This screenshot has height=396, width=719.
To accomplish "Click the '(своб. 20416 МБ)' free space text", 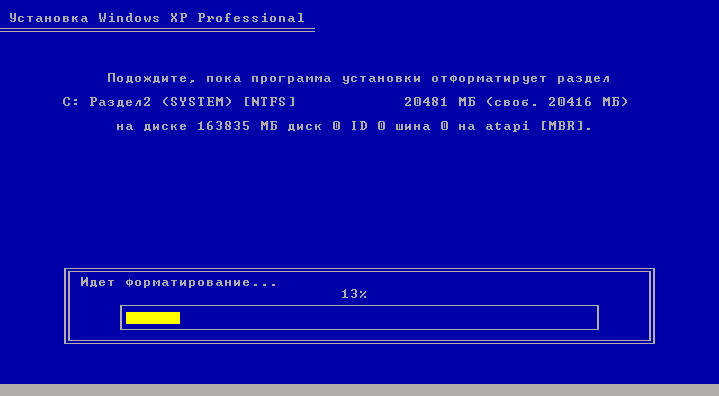I will click(557, 102).
